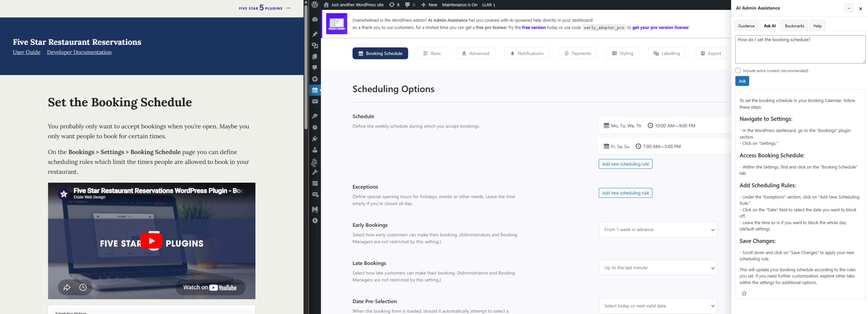
Task: Switch to the Advanced settings tab
Action: (475, 53)
